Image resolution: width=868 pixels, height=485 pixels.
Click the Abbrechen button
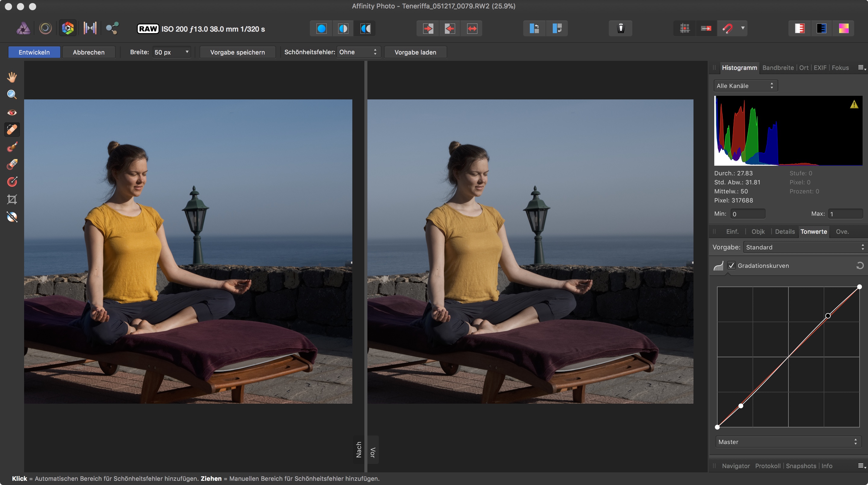coord(89,52)
